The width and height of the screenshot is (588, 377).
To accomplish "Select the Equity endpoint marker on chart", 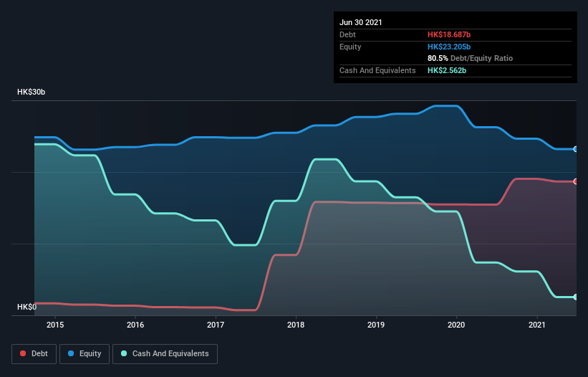I will tap(576, 149).
